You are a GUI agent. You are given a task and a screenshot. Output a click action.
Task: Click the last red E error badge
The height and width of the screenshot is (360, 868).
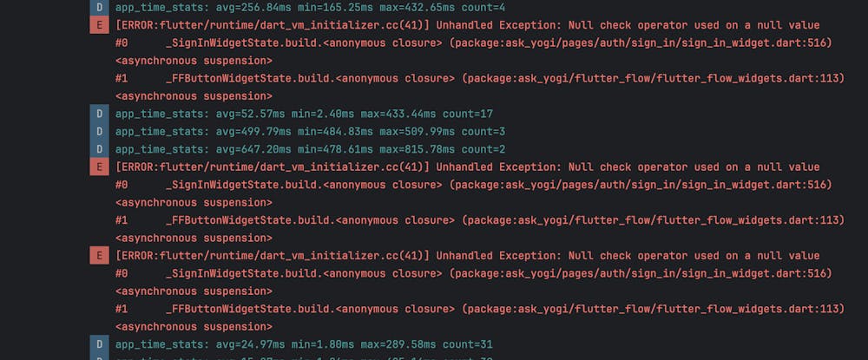[99, 256]
